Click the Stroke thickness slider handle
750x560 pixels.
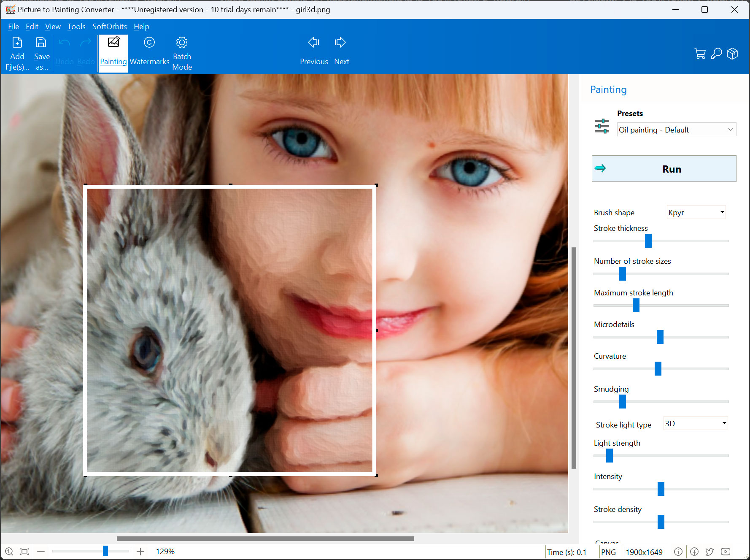[x=648, y=241]
